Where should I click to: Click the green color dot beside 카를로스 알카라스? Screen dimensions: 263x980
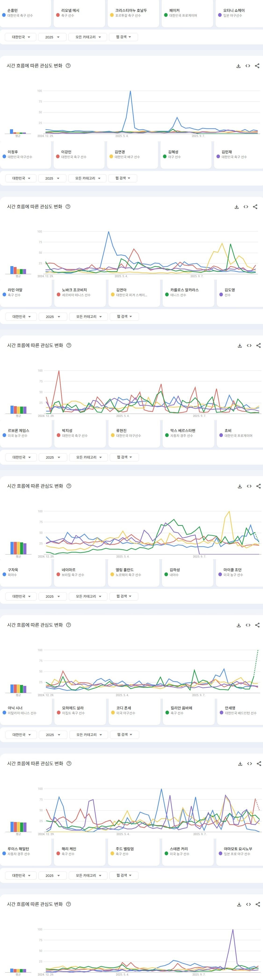pos(167,294)
